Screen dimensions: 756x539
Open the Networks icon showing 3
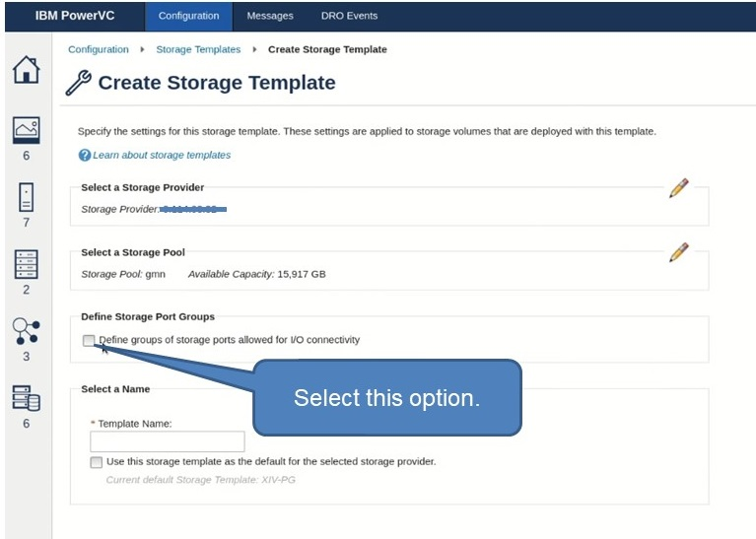[26, 331]
